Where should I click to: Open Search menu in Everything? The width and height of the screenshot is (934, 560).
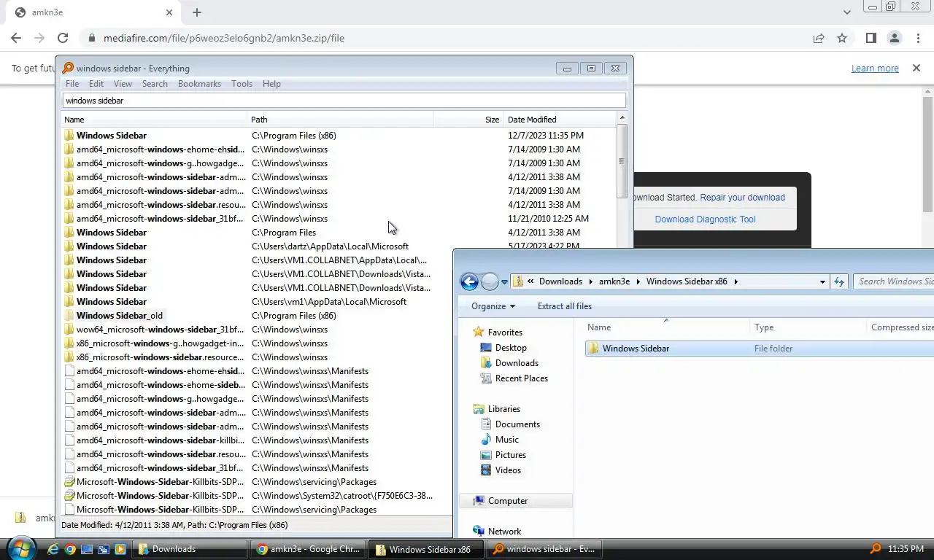[155, 84]
